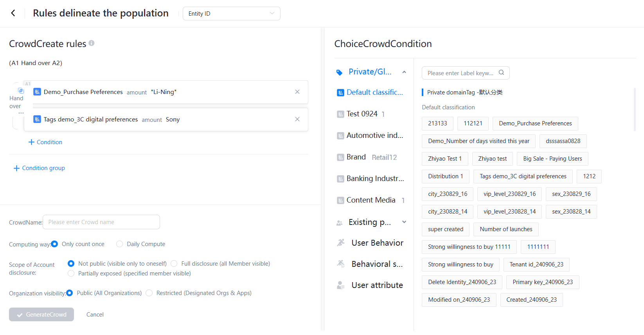Add a new Condition
Screen dimensions: 644x335
click(45, 142)
